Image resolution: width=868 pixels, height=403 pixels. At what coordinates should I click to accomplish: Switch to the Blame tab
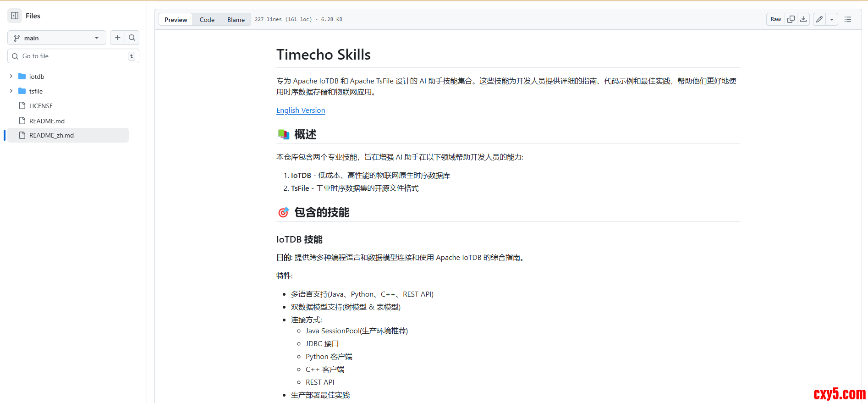coord(236,20)
